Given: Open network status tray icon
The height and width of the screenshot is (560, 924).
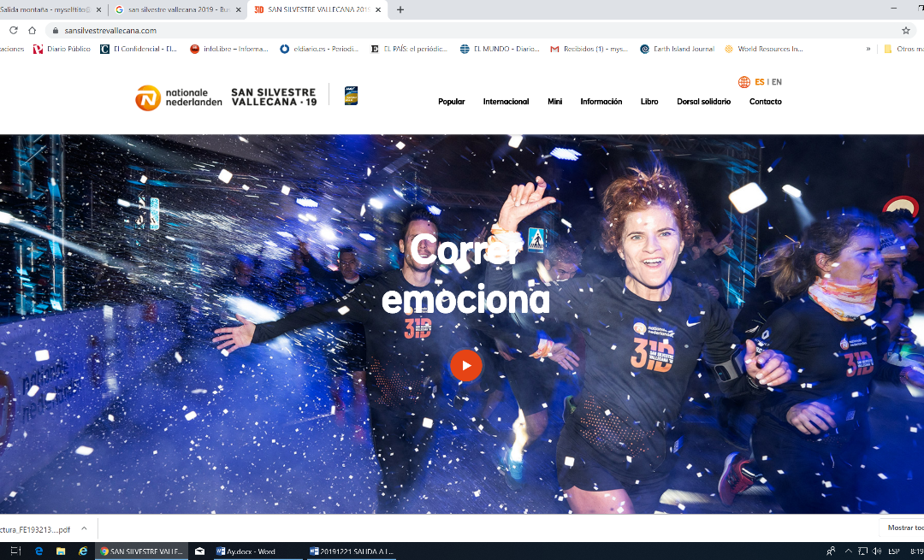Looking at the screenshot, I should pos(862,551).
